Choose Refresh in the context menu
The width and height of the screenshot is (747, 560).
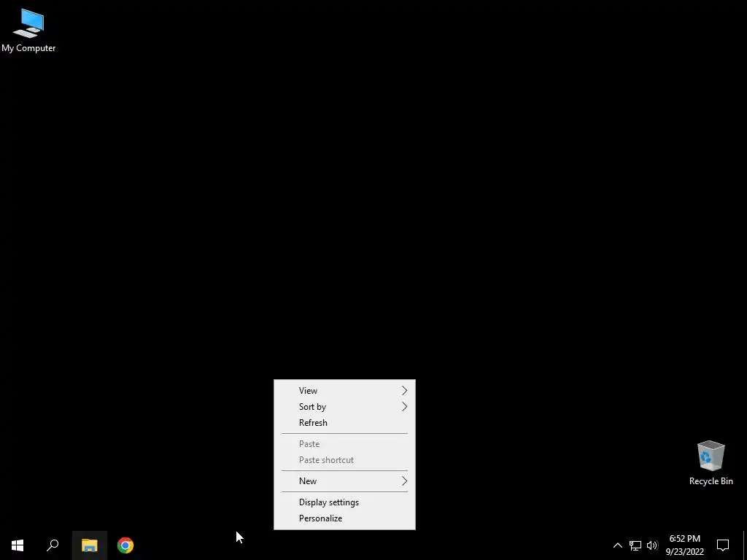(344, 423)
